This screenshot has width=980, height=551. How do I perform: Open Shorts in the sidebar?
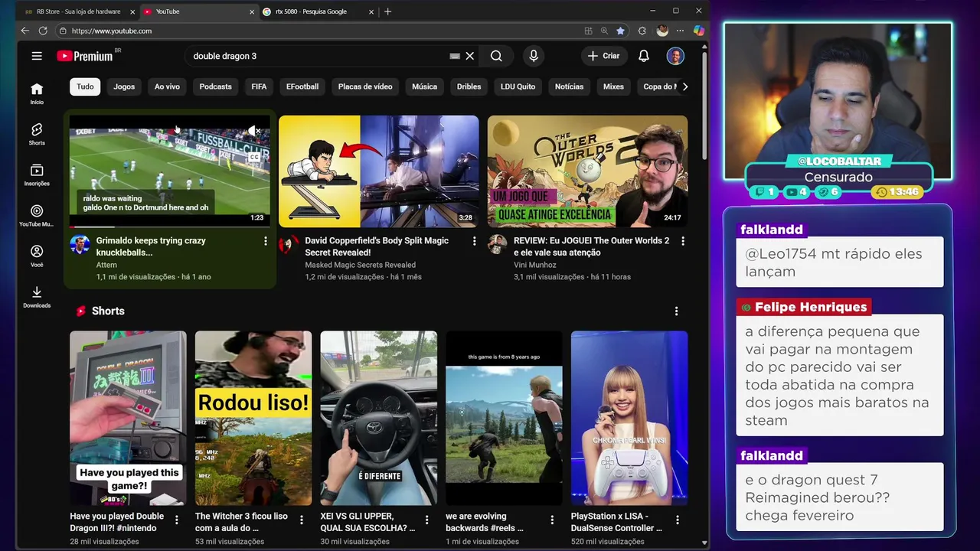(37, 134)
